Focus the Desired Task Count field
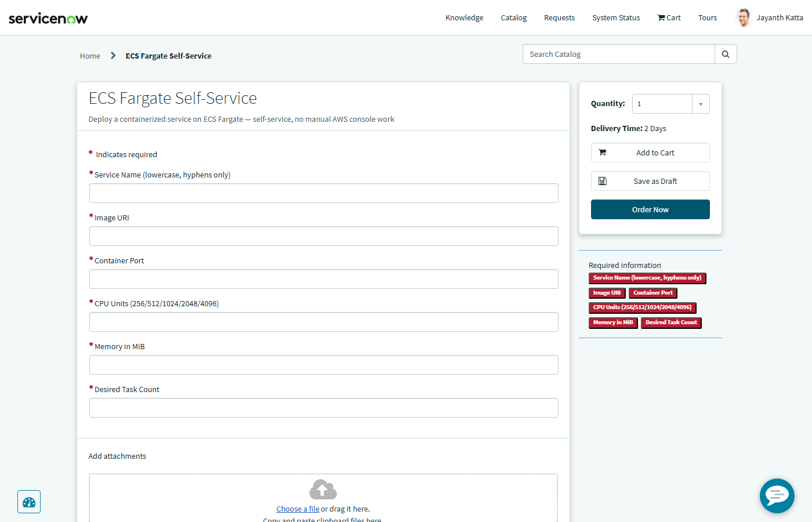Screen dimensions: 812x522 click(324, 408)
